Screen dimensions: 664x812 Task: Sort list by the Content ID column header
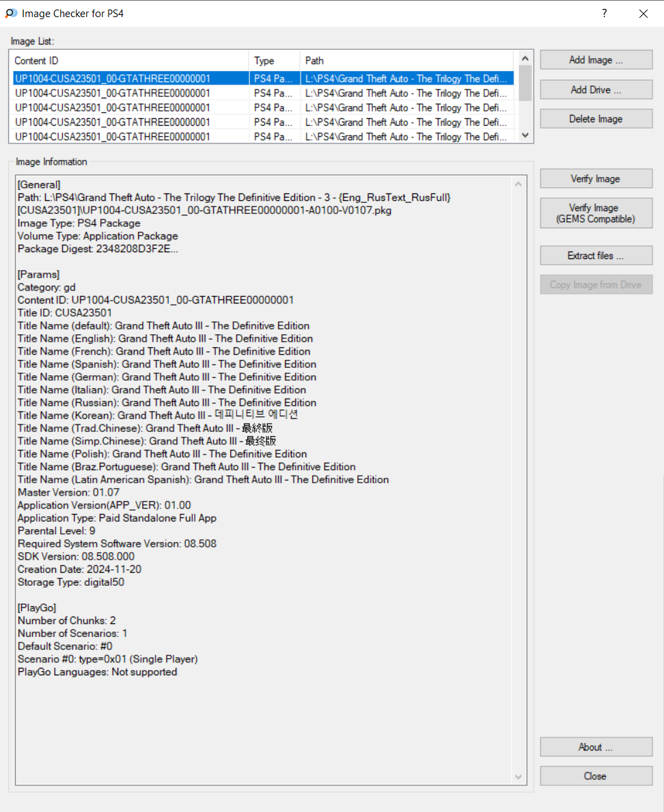(129, 61)
